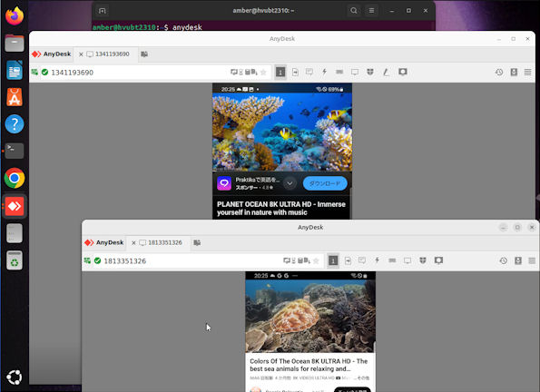Screen dimensions: 540x392
Task: Click connection type icon left of 1813351326
Action: (x=87, y=260)
